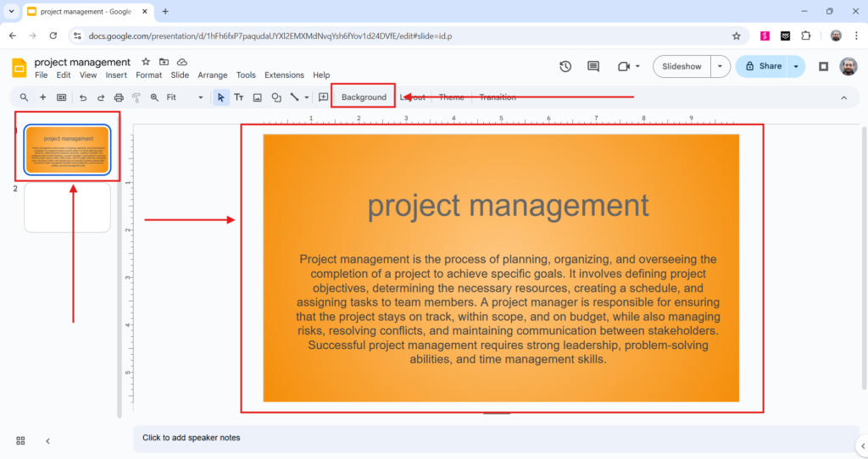868x459 pixels.
Task: Open the version history clock icon
Action: click(x=565, y=66)
